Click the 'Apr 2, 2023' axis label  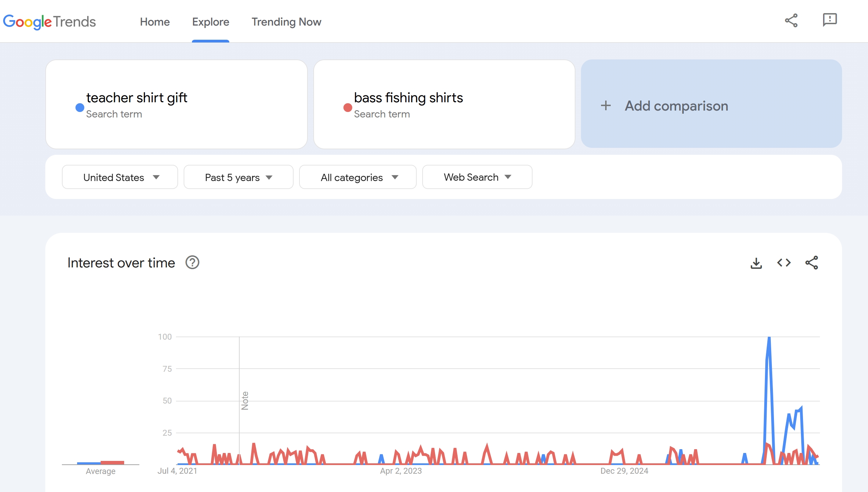401,471
